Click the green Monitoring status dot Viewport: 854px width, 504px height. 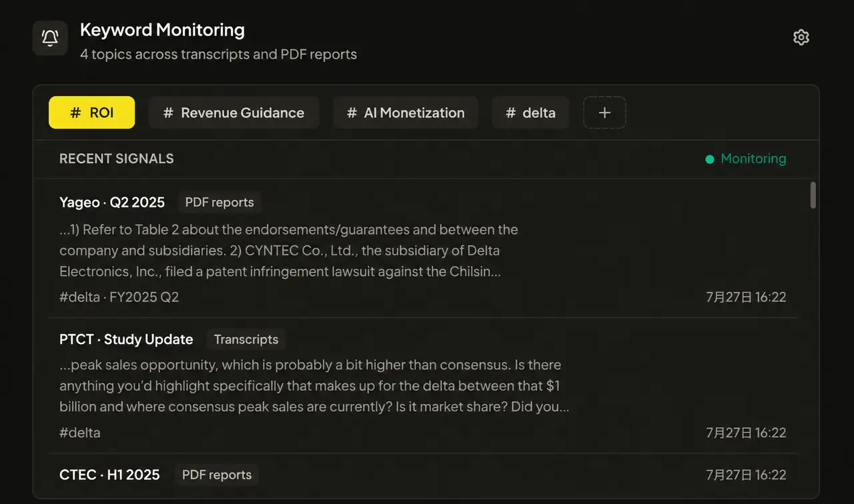coord(710,159)
